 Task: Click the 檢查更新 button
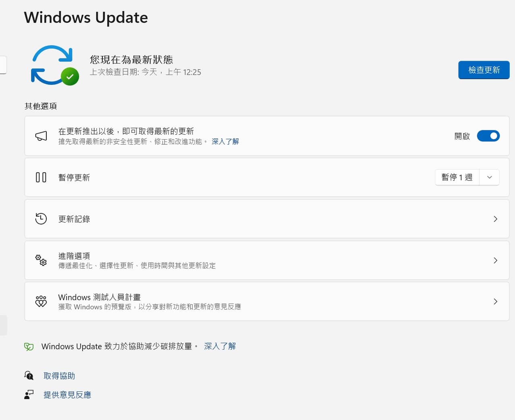point(484,70)
